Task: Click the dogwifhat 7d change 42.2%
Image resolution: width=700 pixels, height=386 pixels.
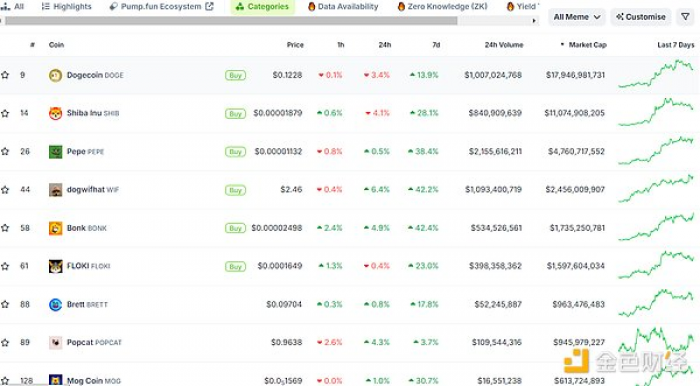Action: pos(424,190)
